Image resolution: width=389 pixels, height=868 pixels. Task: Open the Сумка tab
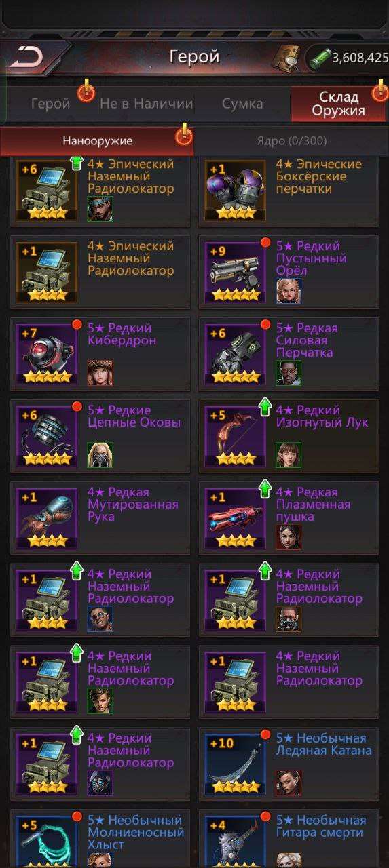(242, 104)
